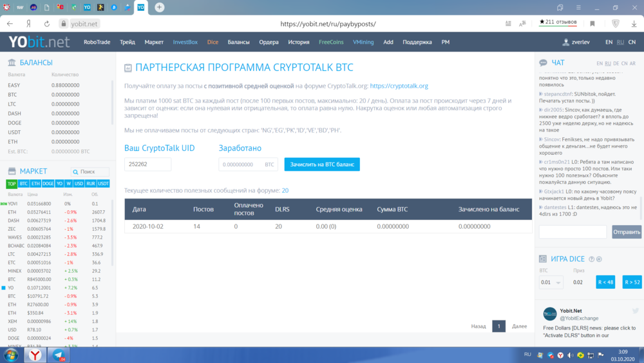Select page 1 in pagination

498,326
